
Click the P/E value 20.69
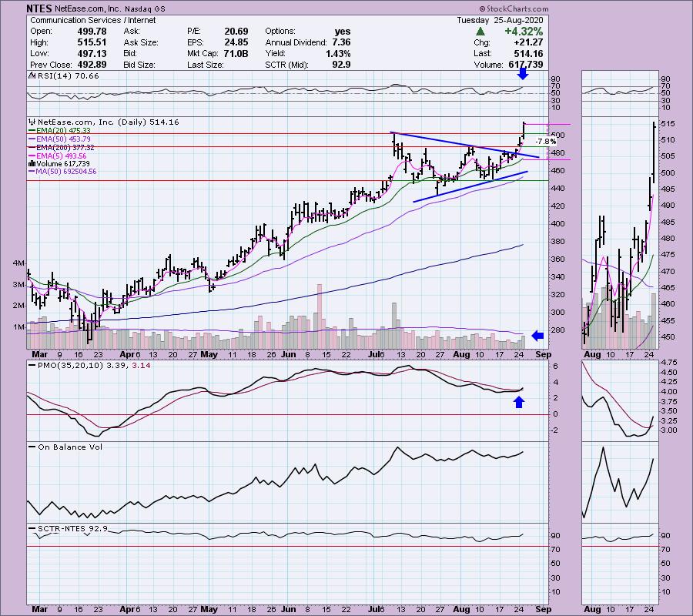236,32
